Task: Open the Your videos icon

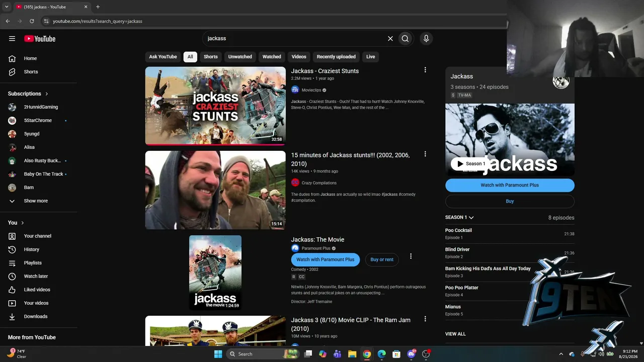Action: 12,303
